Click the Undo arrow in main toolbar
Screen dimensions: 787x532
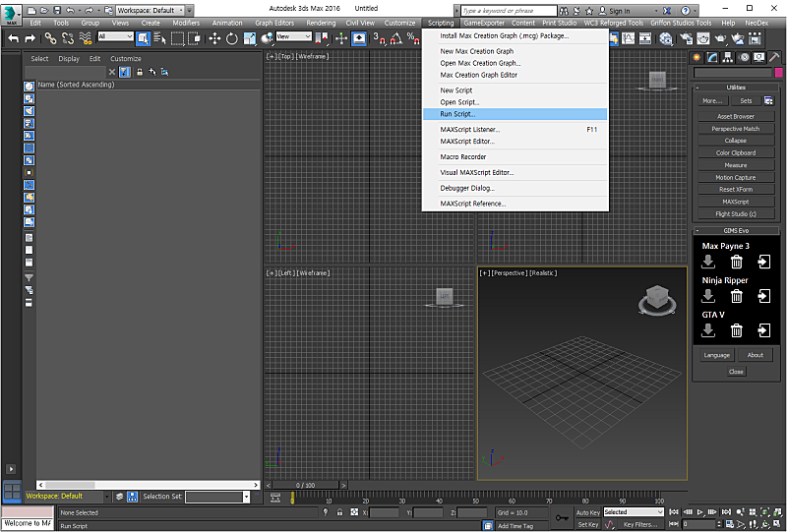(13, 38)
